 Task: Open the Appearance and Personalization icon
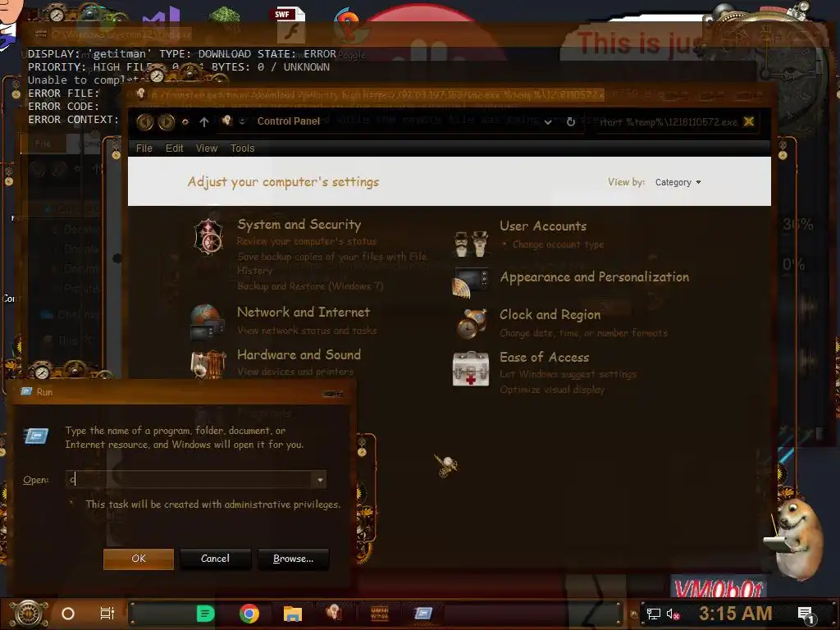coord(470,282)
